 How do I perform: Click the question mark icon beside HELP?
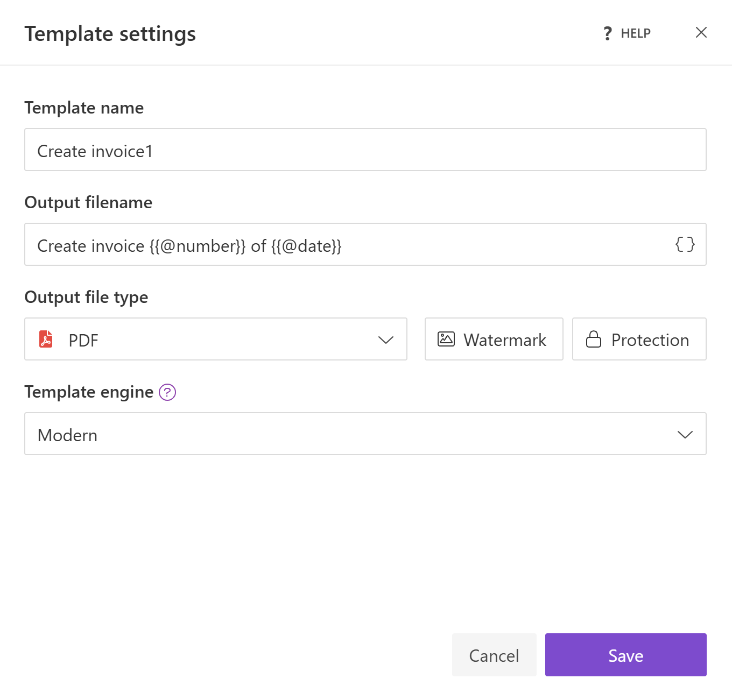pyautogui.click(x=607, y=33)
